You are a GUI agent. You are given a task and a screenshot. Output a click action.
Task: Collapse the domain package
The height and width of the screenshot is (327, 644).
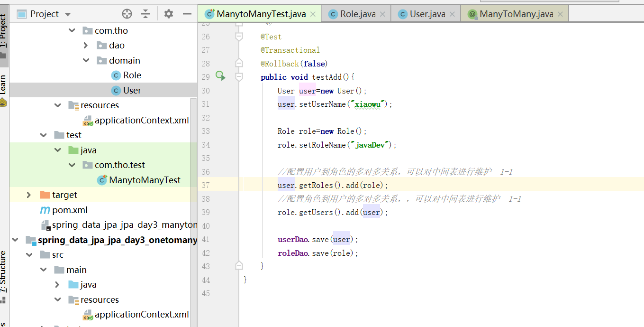point(86,60)
